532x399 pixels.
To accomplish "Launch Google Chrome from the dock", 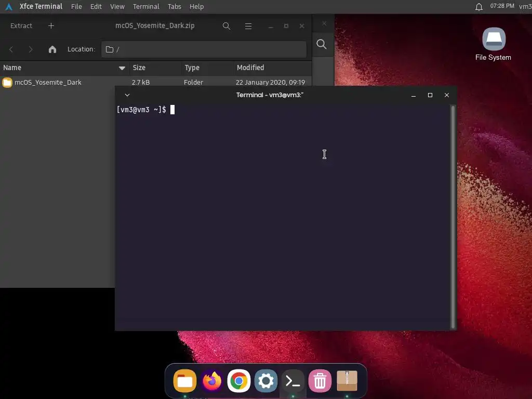I will tap(239, 381).
